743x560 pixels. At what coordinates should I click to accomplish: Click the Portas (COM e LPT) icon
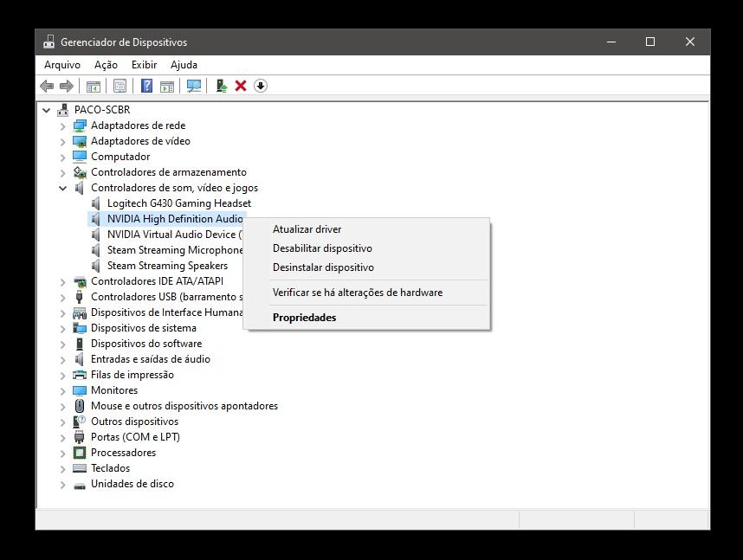click(80, 437)
